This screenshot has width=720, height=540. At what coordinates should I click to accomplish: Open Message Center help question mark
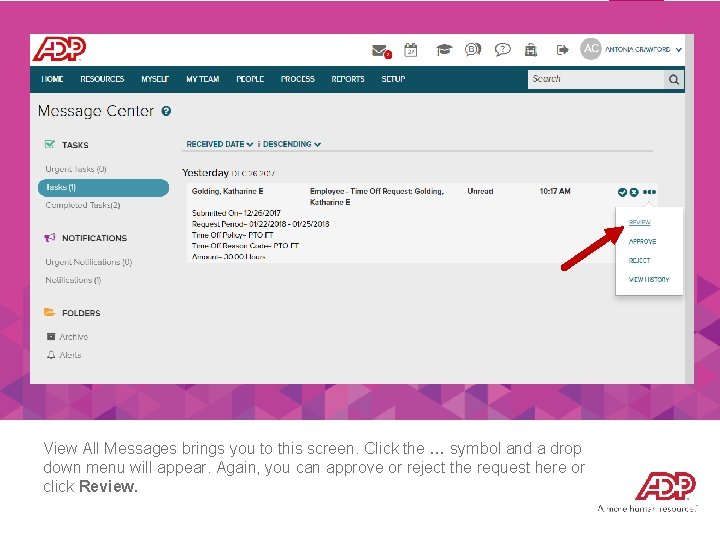coord(166,111)
